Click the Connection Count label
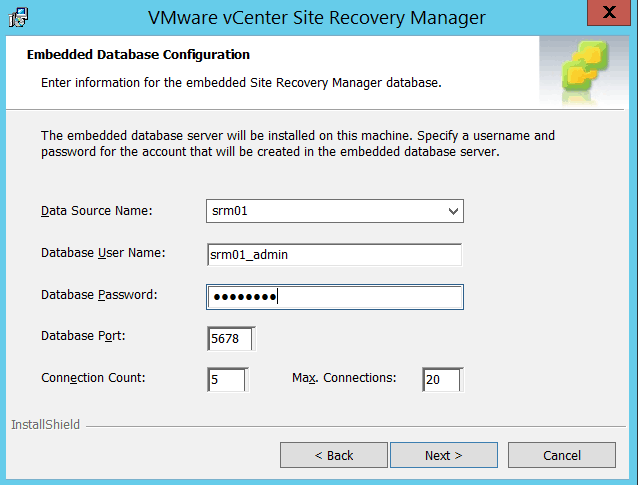The width and height of the screenshot is (638, 485). tap(92, 378)
